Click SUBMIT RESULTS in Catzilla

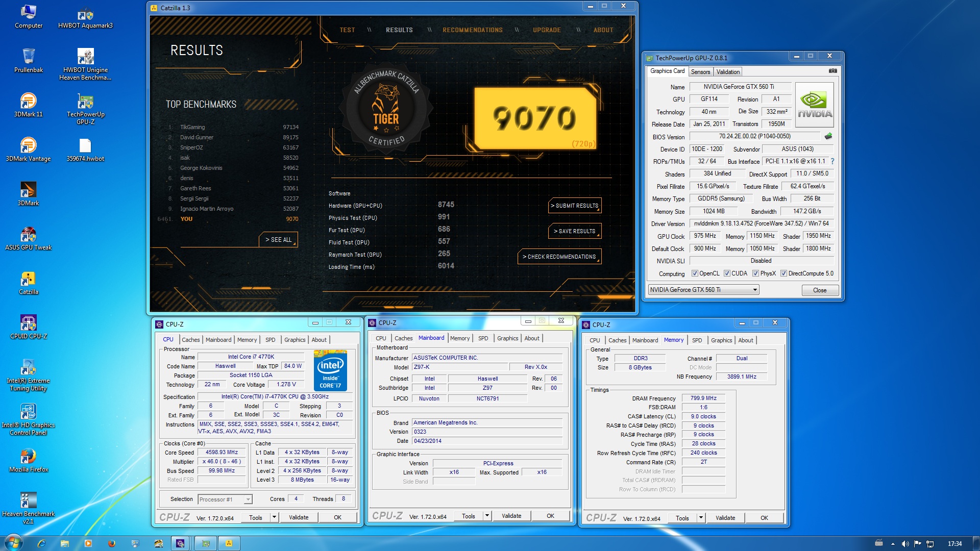(575, 206)
